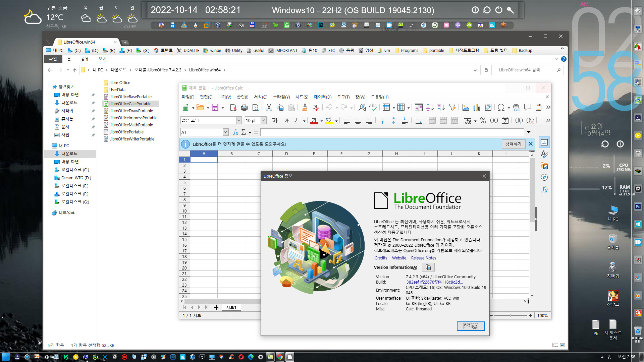
Task: Click the Sort ascending icon
Action: (x=430, y=107)
